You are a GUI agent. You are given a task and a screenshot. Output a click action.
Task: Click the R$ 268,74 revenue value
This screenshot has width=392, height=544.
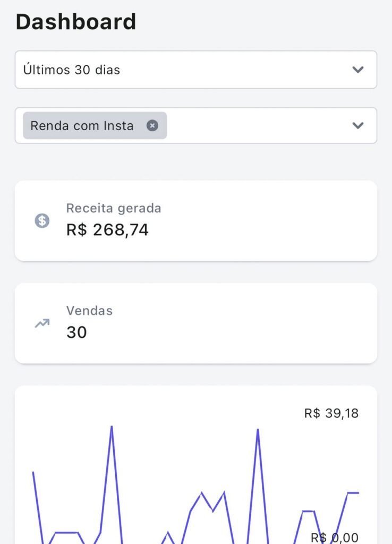click(107, 229)
